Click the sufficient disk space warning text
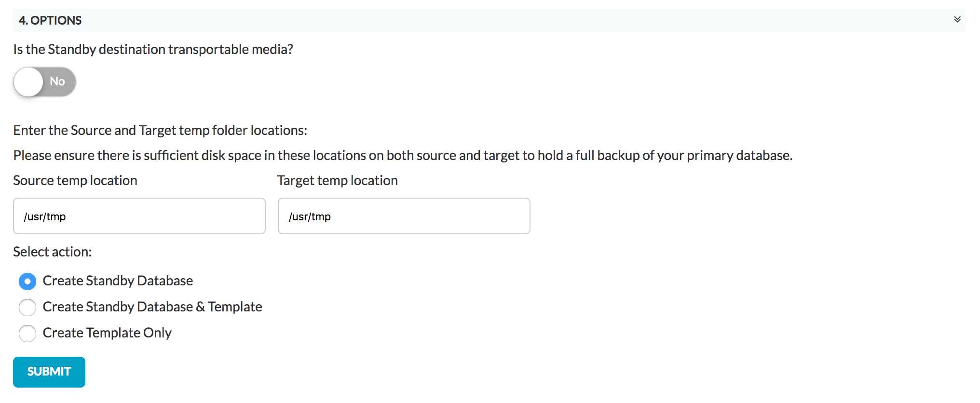Image resolution: width=980 pixels, height=403 pixels. pyautogui.click(x=403, y=155)
